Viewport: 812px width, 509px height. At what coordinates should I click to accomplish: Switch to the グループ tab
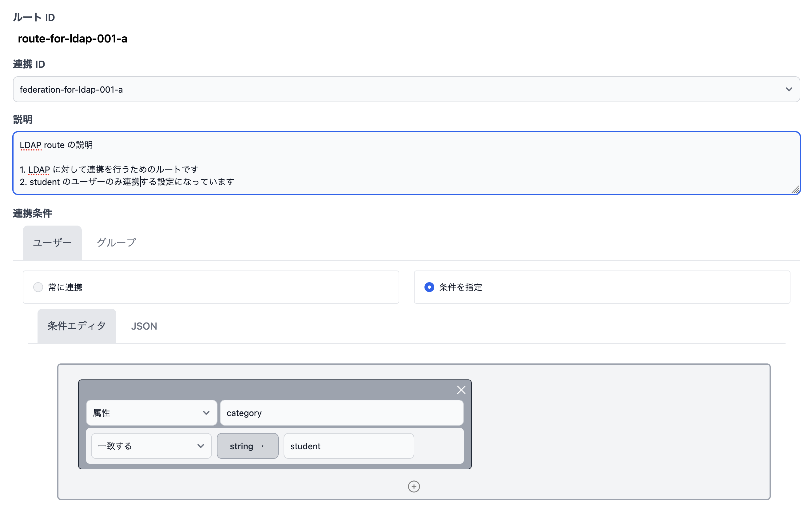point(116,243)
